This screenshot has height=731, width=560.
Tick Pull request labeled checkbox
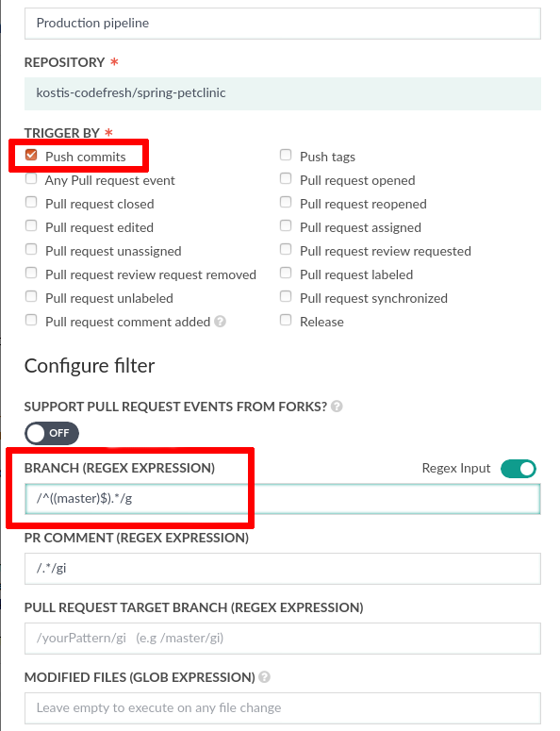pyautogui.click(x=286, y=273)
